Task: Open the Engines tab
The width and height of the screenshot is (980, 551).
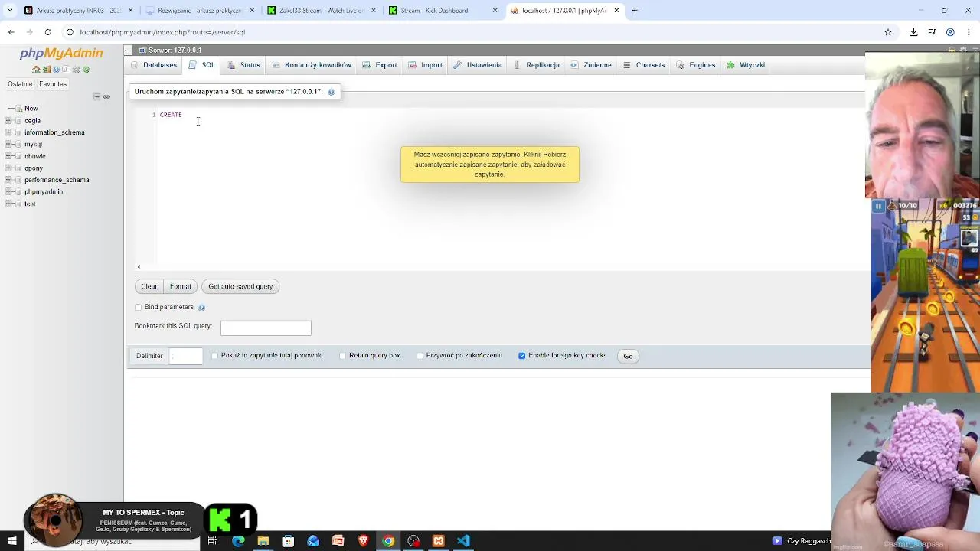Action: 696,65
